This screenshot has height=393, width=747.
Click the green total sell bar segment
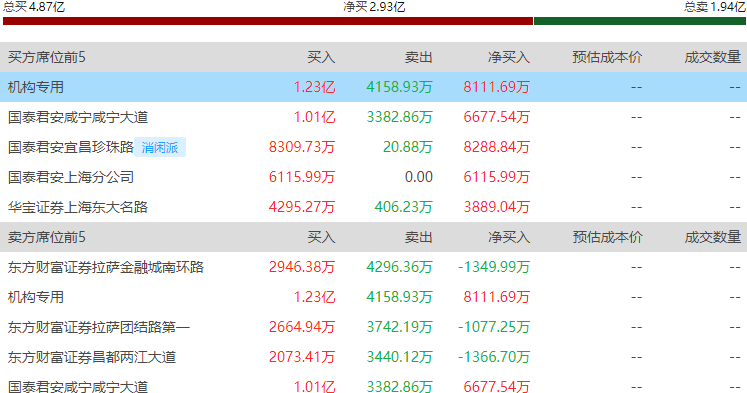[640, 21]
